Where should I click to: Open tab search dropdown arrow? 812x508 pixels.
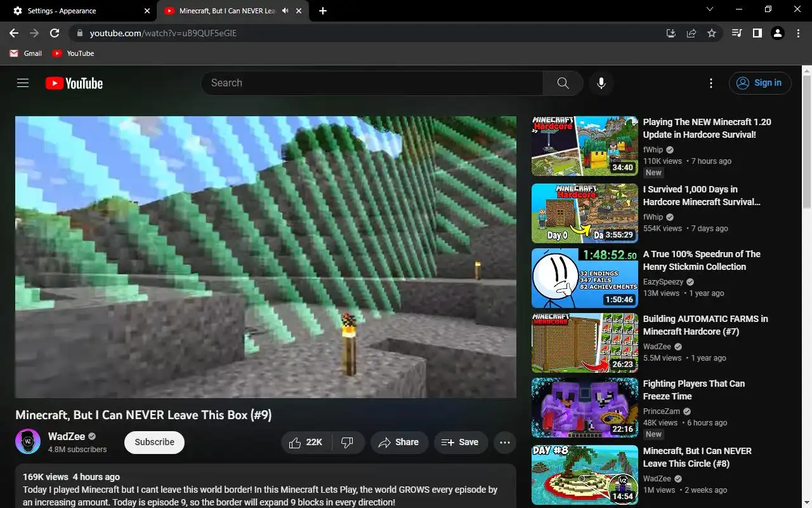[x=710, y=9]
